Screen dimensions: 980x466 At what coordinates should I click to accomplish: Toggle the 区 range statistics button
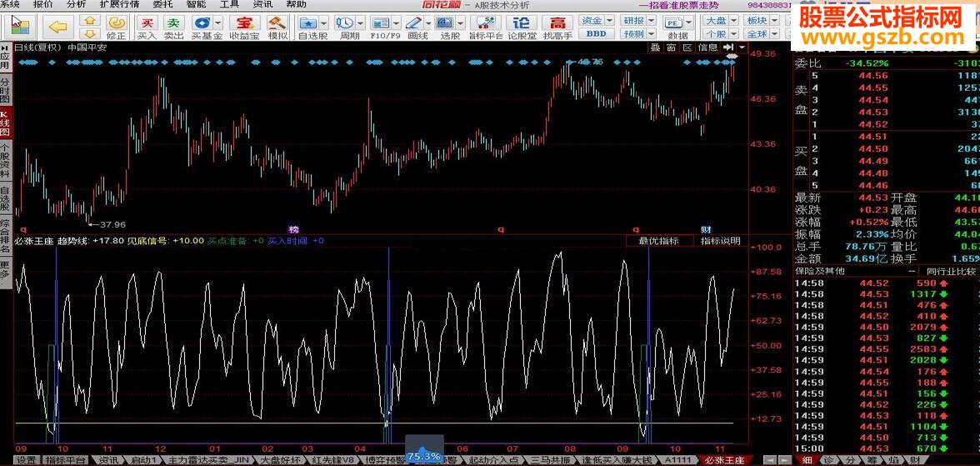pos(687,47)
